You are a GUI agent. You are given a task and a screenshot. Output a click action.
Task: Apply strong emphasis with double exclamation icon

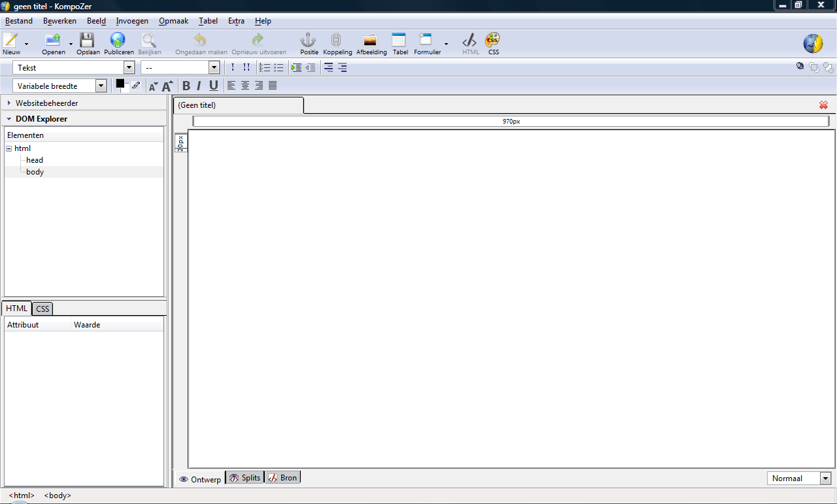246,67
